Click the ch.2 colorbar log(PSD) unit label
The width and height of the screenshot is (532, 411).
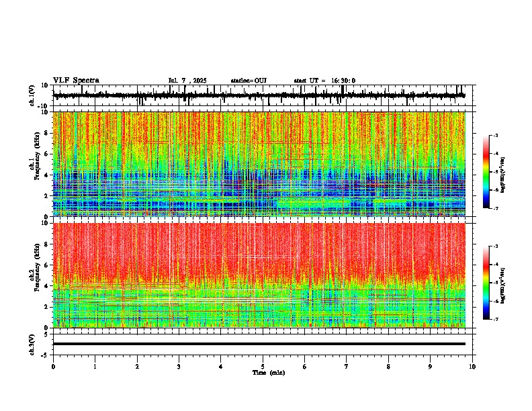(x=504, y=285)
